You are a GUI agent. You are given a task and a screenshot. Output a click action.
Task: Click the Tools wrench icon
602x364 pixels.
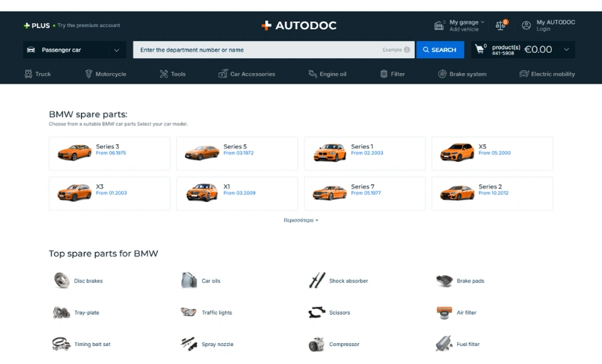tap(164, 74)
